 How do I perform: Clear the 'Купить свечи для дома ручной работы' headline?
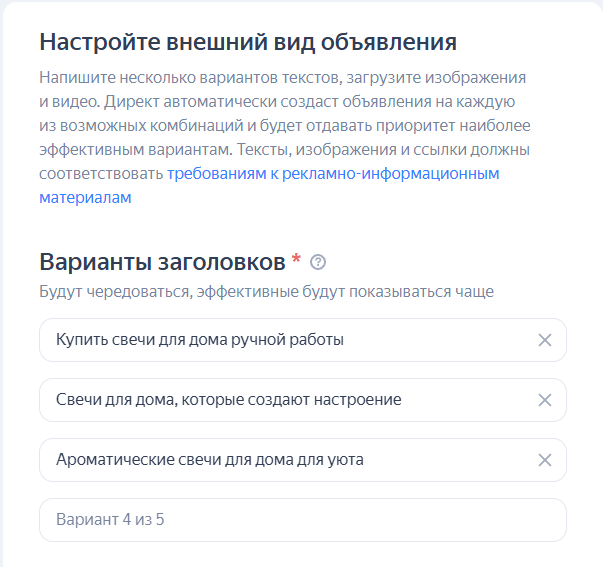(545, 340)
